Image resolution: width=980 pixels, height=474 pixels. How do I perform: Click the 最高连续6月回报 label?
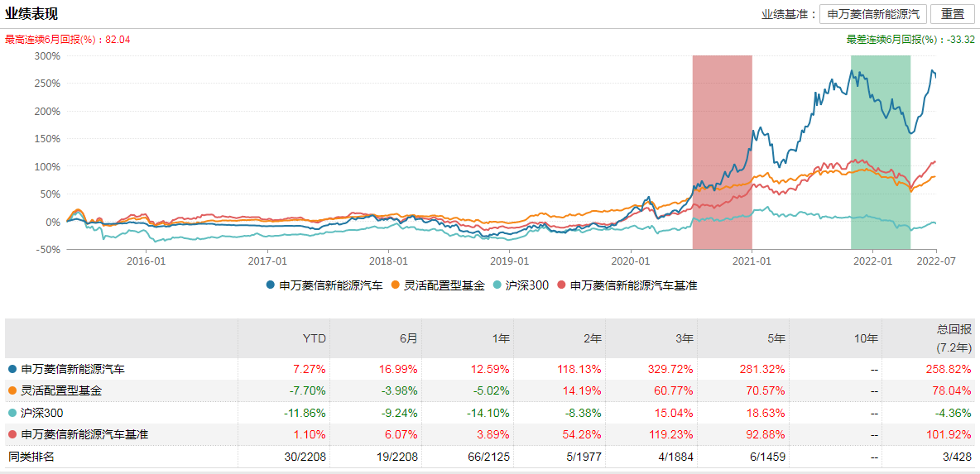pos(68,39)
